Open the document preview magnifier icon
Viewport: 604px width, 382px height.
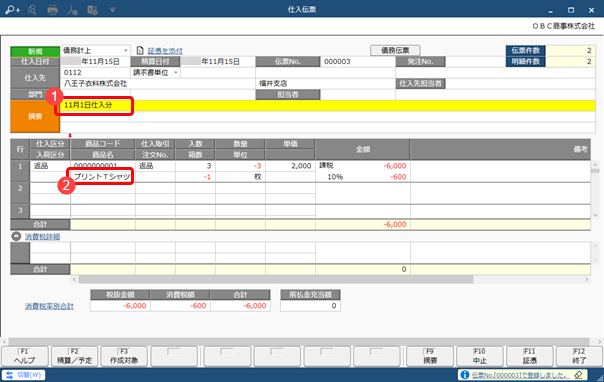click(x=32, y=9)
